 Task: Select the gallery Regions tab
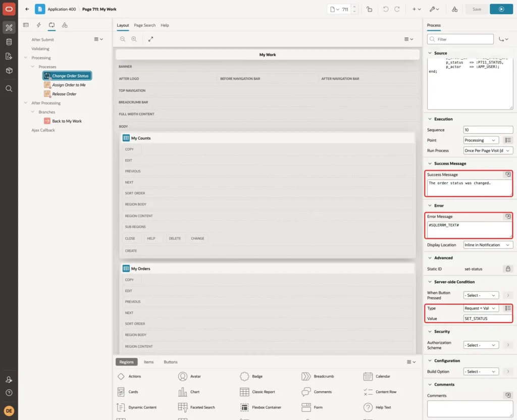point(127,362)
